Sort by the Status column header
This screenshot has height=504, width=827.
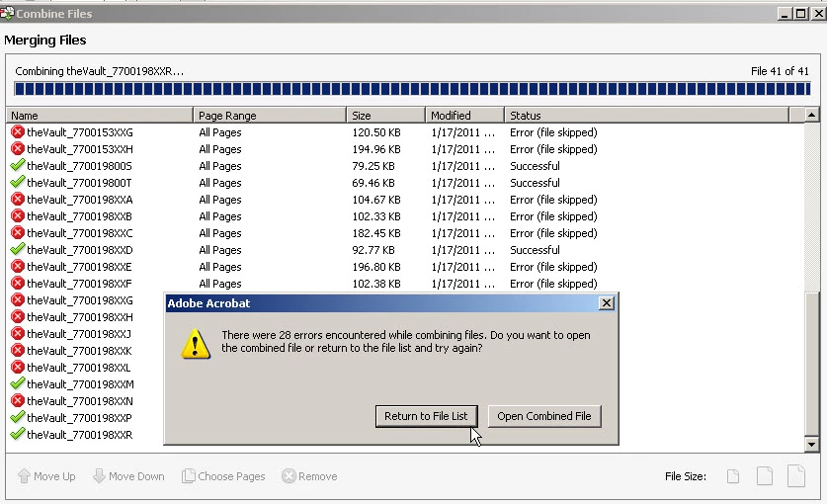tap(646, 115)
